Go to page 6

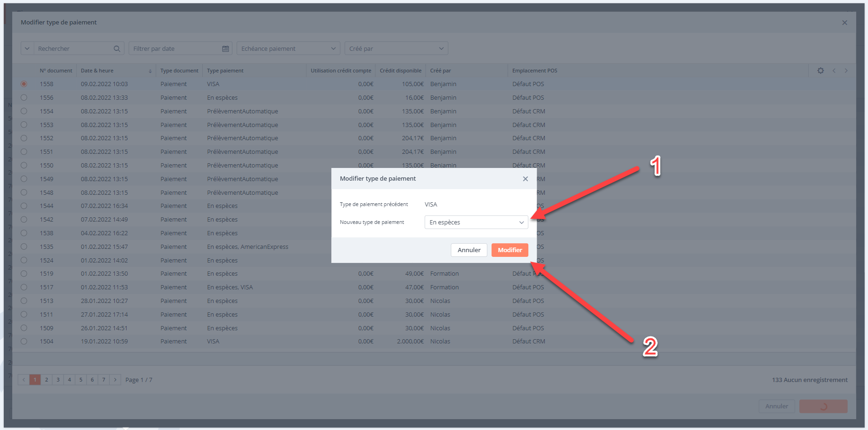pyautogui.click(x=92, y=380)
